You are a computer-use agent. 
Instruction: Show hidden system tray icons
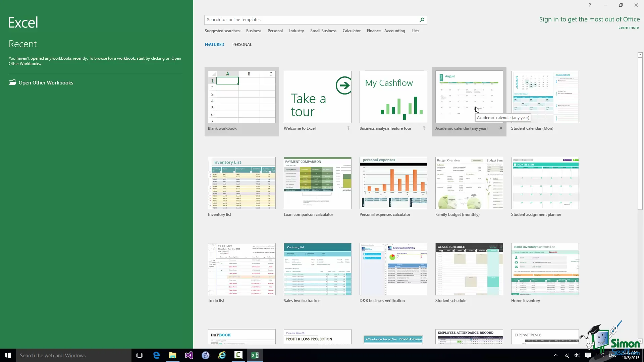click(555, 355)
